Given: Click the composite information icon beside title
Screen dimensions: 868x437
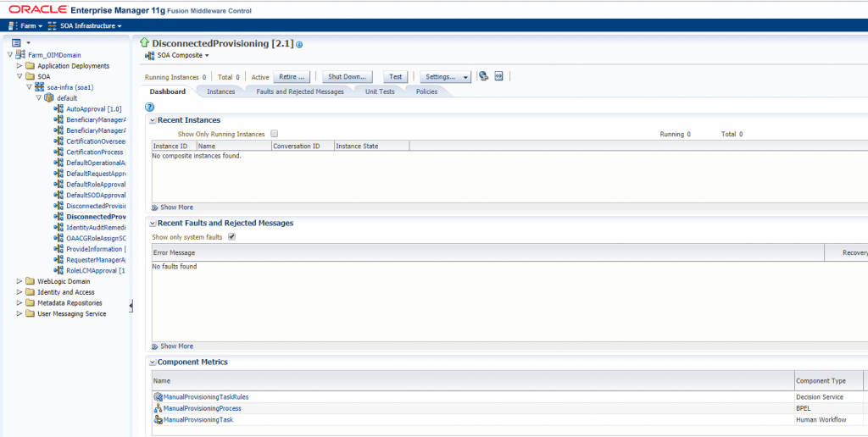Looking at the screenshot, I should tap(299, 44).
